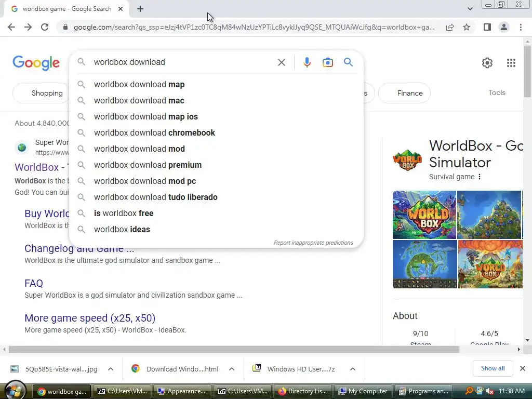Screen dimensions: 532x399
Task: Open the Google apps grid
Action: (x=511, y=63)
